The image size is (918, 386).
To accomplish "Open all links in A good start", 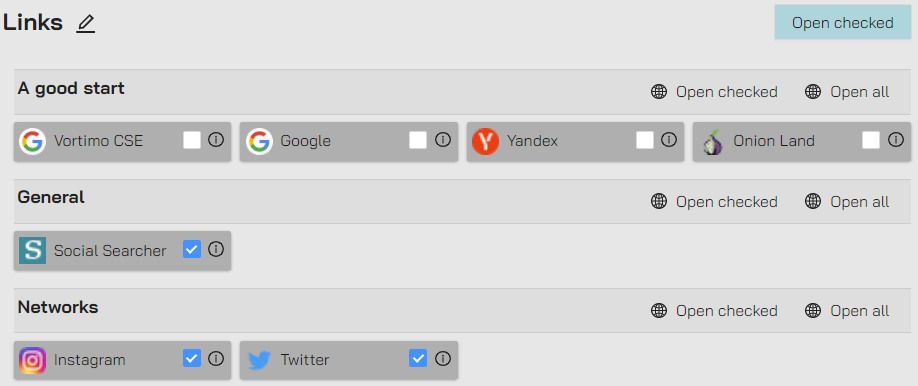I will coord(847,92).
